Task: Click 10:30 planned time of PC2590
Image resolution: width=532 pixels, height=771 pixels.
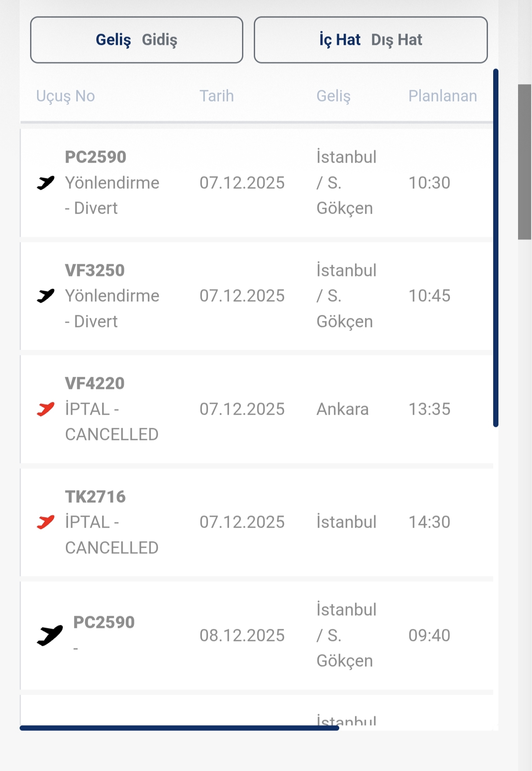Action: [x=429, y=183]
